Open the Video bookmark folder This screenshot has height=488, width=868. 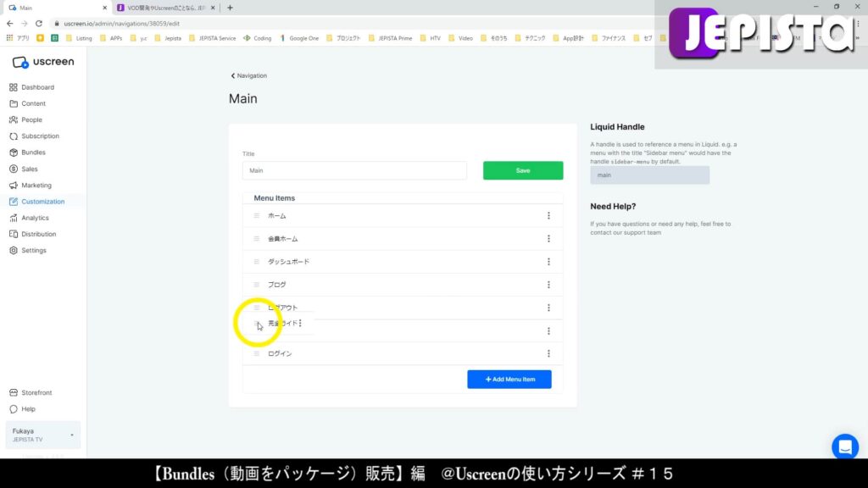point(460,38)
